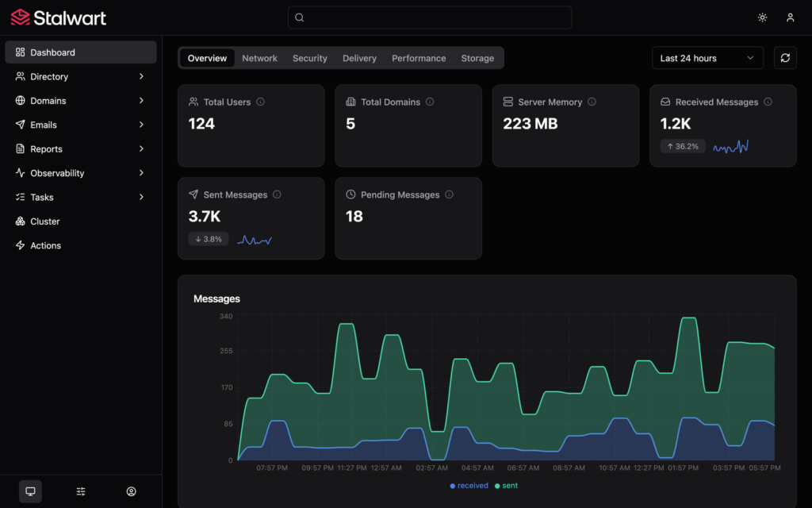The width and height of the screenshot is (812, 508).
Task: Click the Cluster icon in sidebar
Action: click(20, 221)
